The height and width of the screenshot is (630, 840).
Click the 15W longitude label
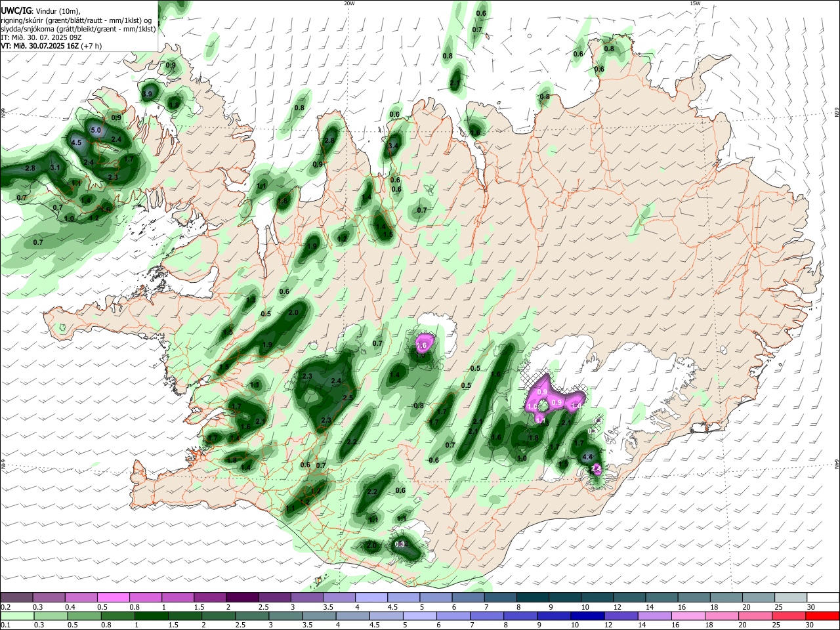point(695,3)
